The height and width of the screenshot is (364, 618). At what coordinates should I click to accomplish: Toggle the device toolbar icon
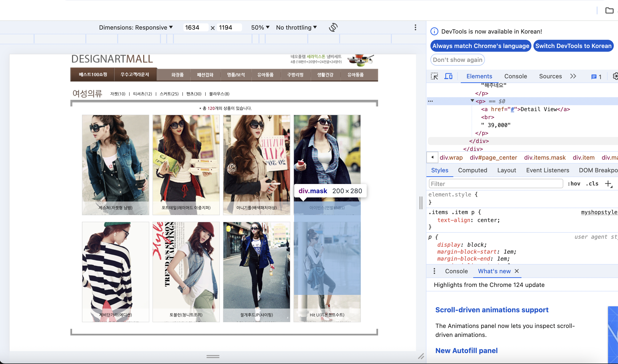tap(448, 76)
